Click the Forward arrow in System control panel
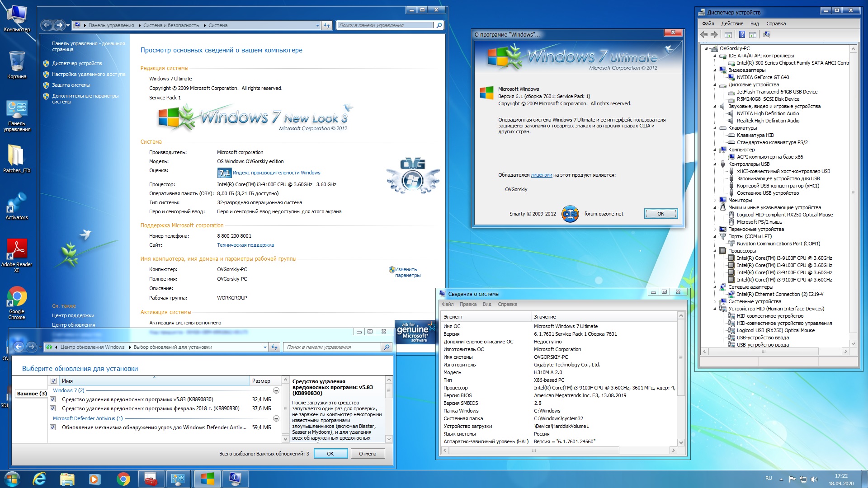 tap(59, 25)
